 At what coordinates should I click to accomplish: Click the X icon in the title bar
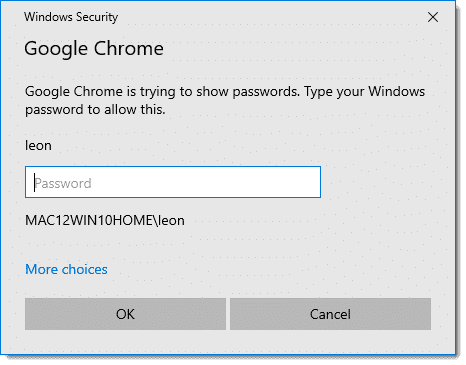point(433,17)
